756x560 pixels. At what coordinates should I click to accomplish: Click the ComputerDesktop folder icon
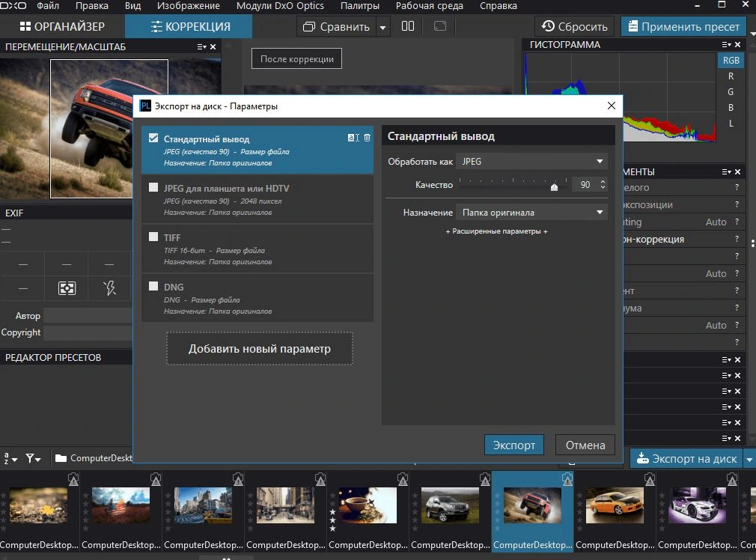coord(61,458)
